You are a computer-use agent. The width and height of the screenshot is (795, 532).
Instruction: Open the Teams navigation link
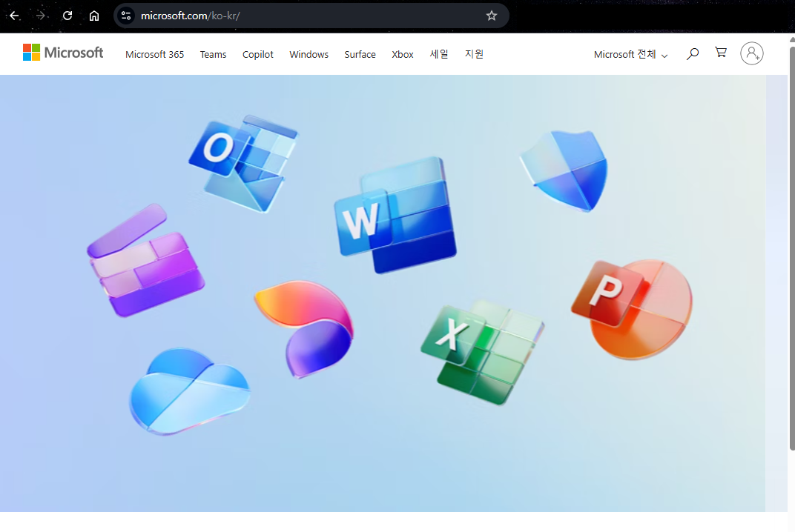(x=213, y=54)
